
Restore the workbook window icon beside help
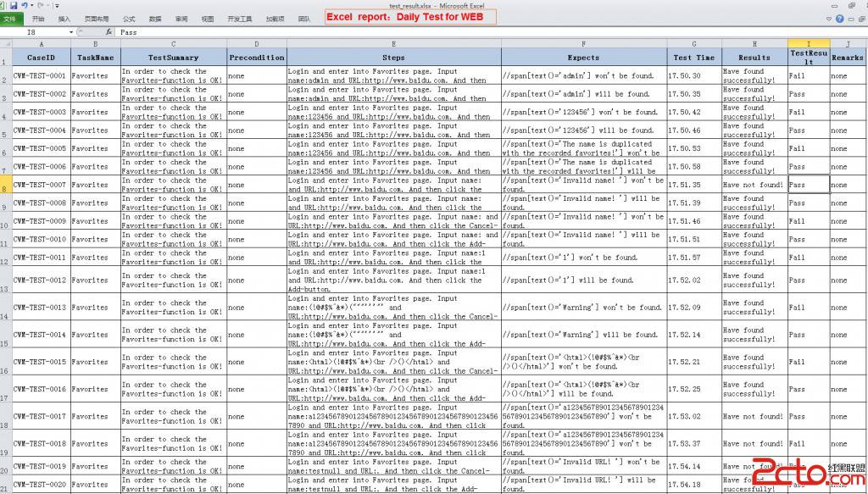(x=862, y=19)
